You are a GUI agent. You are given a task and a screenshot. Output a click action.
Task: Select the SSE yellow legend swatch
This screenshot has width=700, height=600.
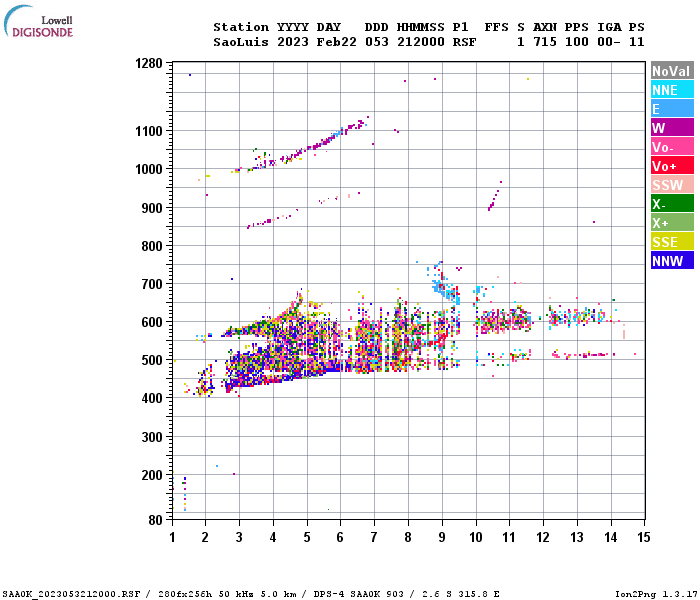pos(672,242)
